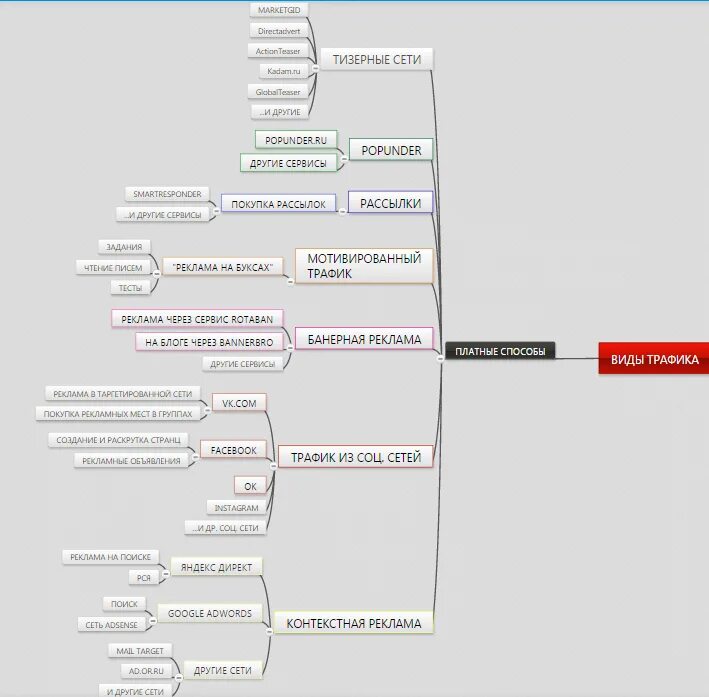Select the ТРАФИК ИЗ СОЦ. СЕТЕЙ node

(355, 457)
